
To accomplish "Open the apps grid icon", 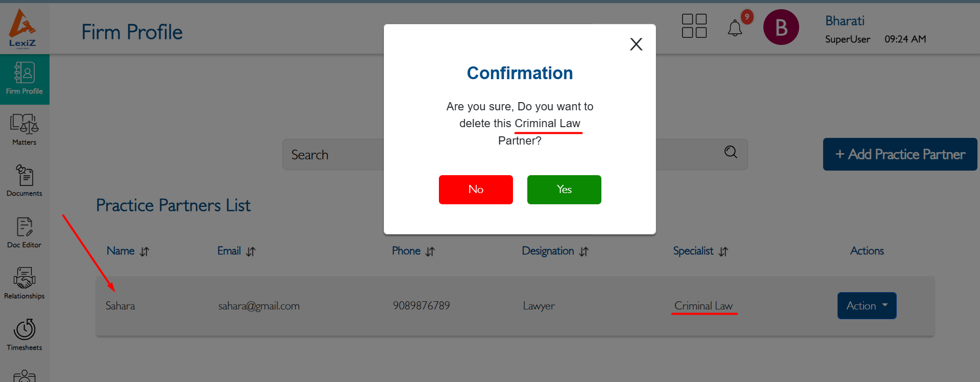I will (x=694, y=26).
